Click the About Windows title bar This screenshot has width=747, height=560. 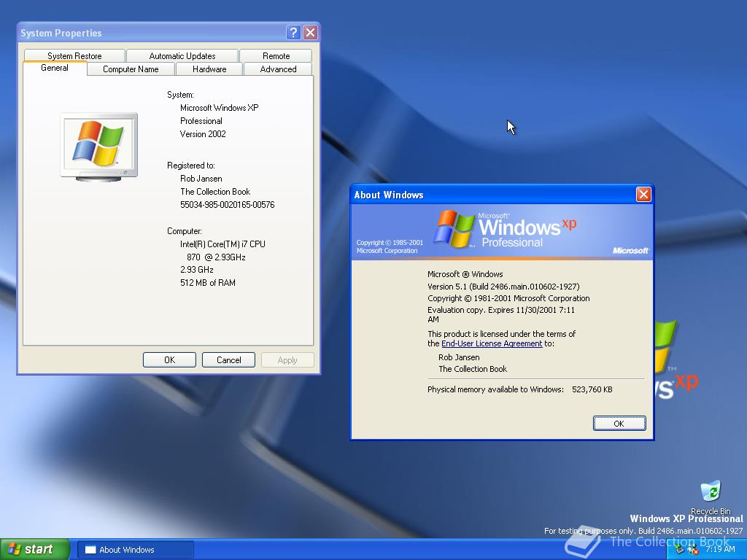(x=493, y=195)
